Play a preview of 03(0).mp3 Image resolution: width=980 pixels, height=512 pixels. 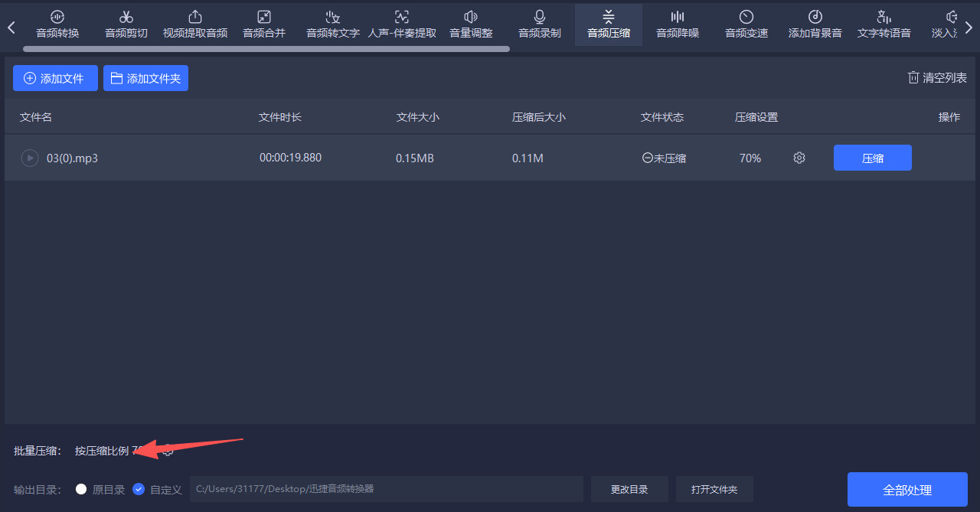(x=29, y=158)
